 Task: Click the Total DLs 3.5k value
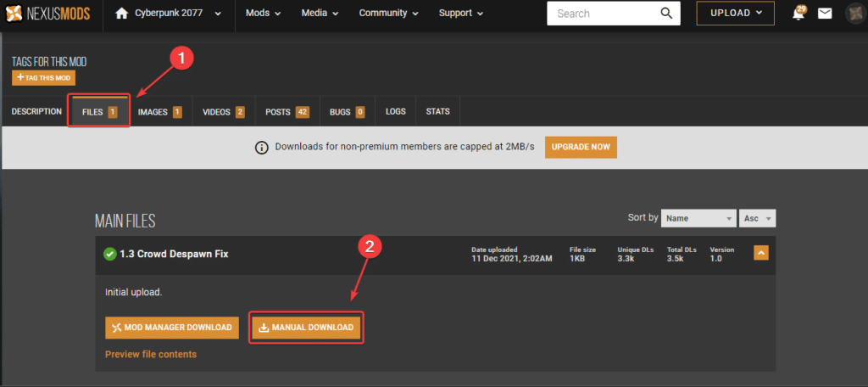[677, 258]
